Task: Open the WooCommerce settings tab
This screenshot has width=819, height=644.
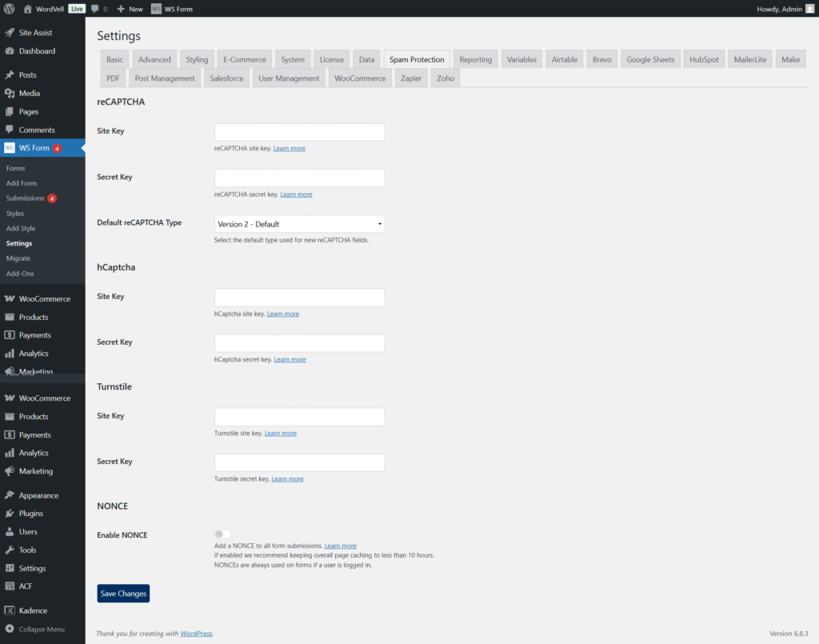Action: [x=360, y=78]
